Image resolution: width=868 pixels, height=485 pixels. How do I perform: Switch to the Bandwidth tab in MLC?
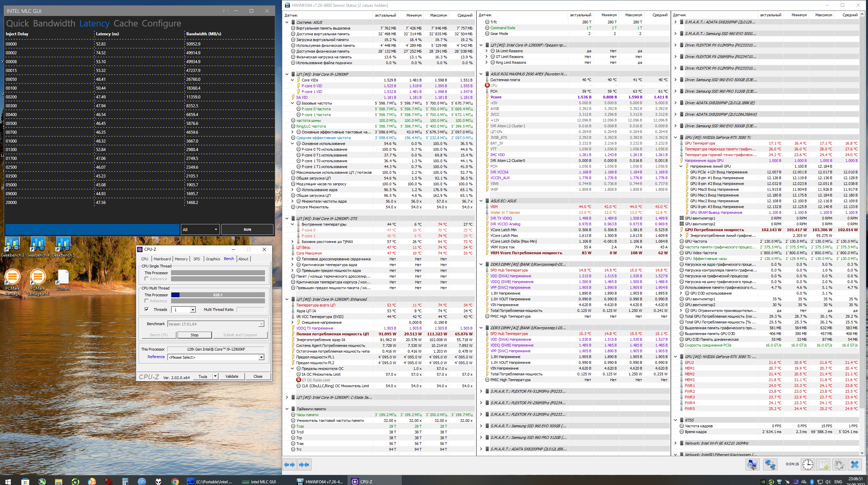54,23
